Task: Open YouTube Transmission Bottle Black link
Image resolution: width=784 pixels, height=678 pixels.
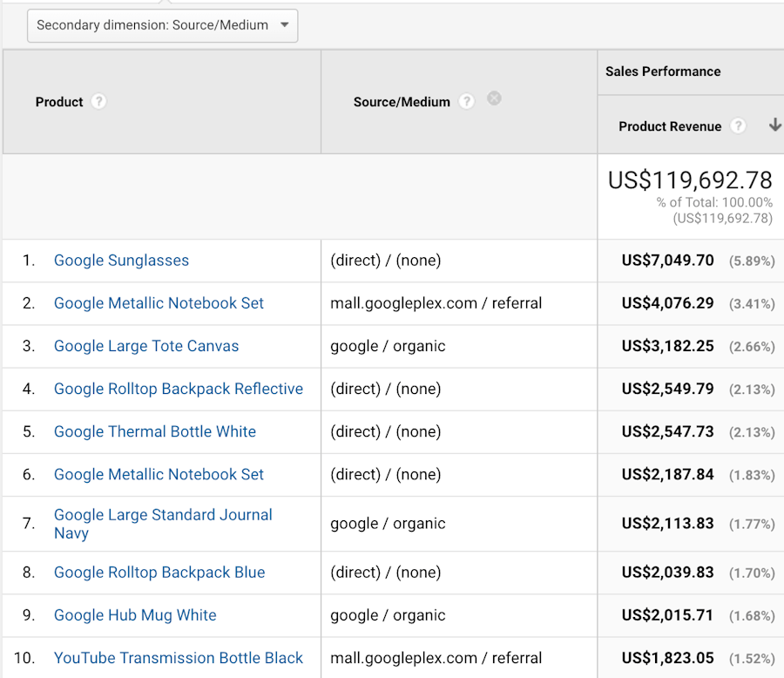Action: pyautogui.click(x=179, y=658)
